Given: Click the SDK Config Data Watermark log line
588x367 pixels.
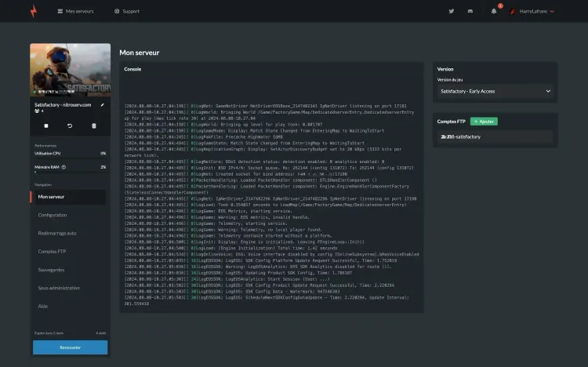Looking at the screenshot, I should [x=232, y=292].
